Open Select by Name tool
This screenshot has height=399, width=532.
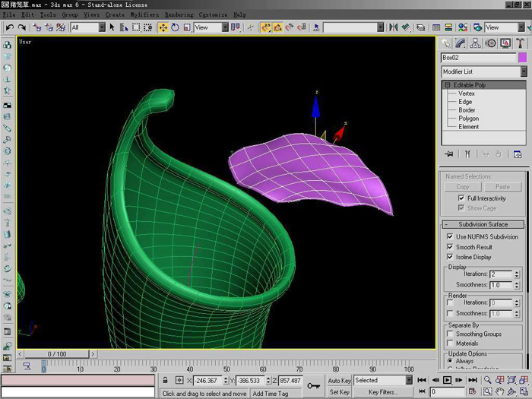124,27
